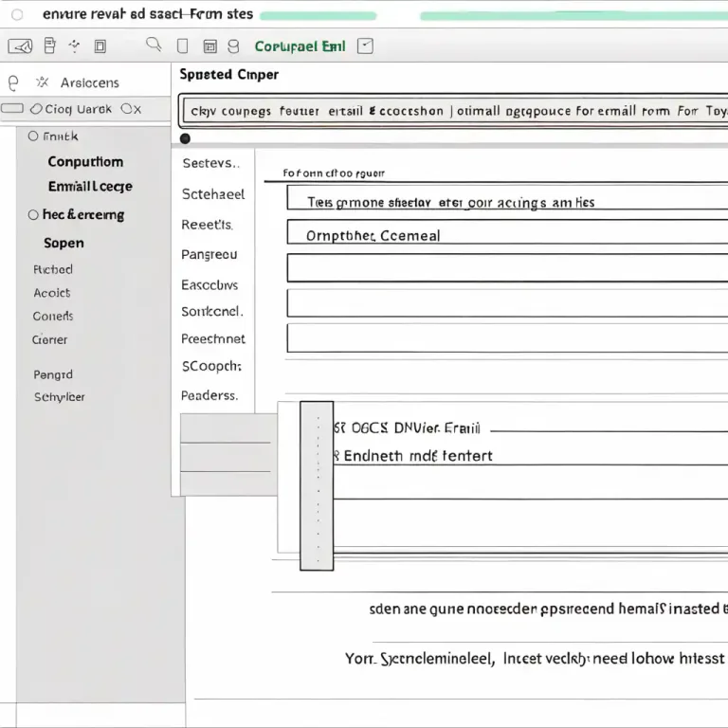
Task: Select Schylicer in the sidebar list
Action: coord(60,397)
